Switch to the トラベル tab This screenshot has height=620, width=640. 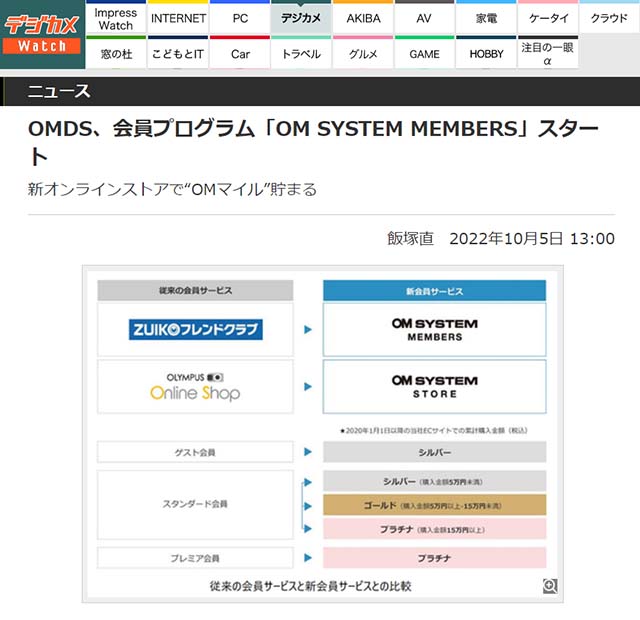301,53
